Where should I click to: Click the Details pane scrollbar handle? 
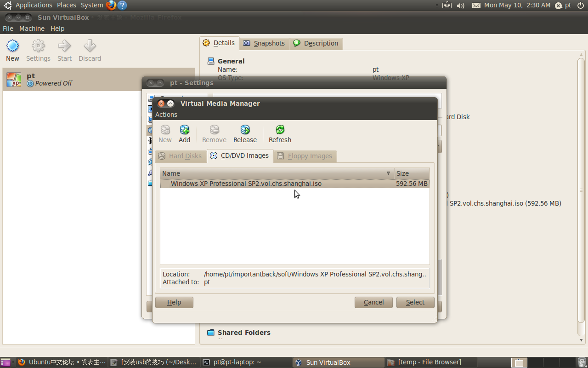pos(581,190)
